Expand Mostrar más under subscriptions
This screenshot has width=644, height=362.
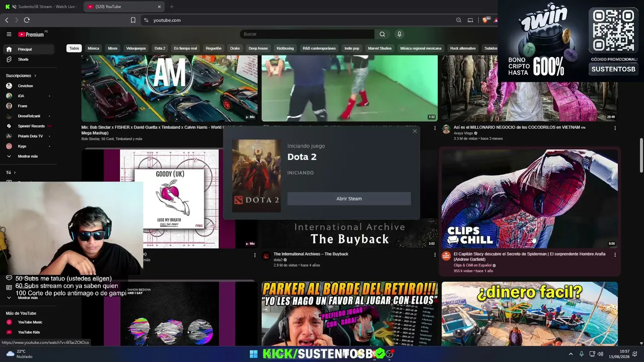(x=28, y=156)
